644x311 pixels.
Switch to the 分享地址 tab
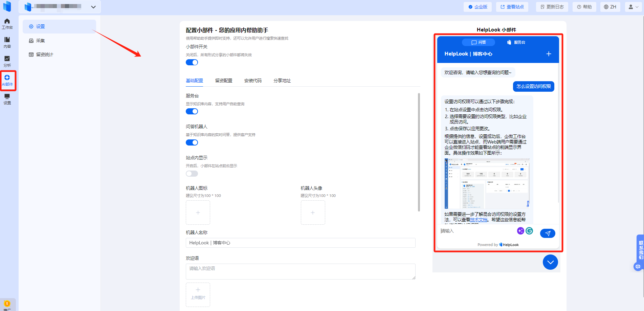282,81
